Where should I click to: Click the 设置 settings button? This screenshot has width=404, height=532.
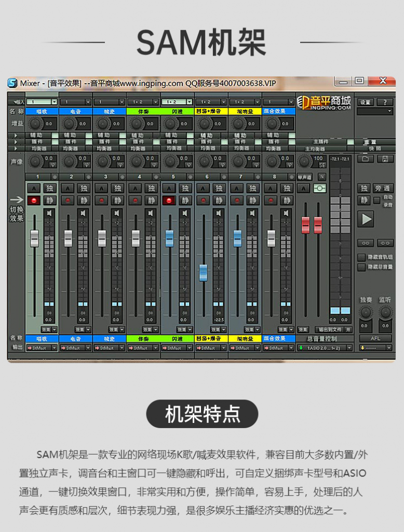tap(366, 102)
